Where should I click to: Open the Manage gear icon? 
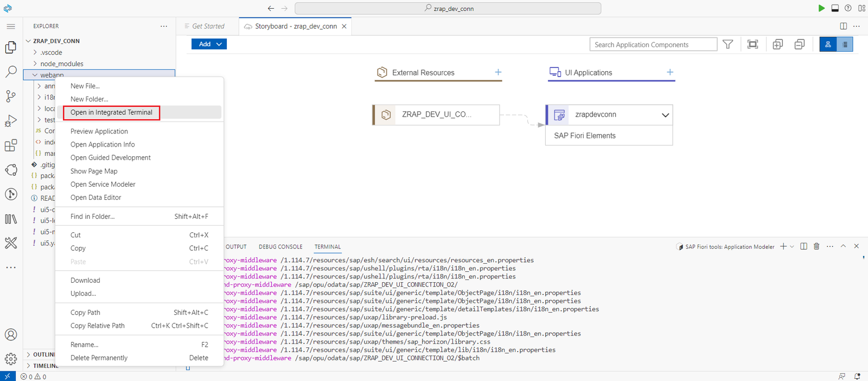click(x=11, y=359)
